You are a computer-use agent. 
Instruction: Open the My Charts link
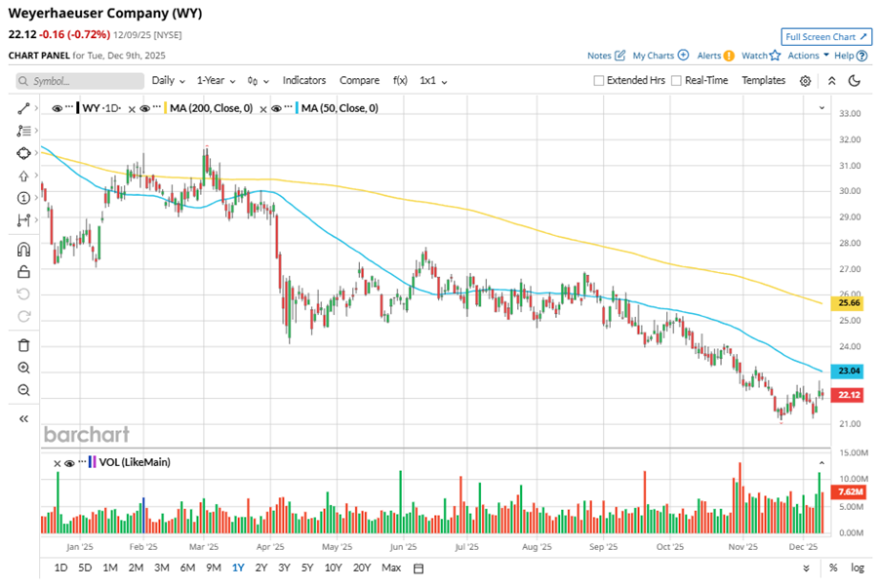coord(660,56)
